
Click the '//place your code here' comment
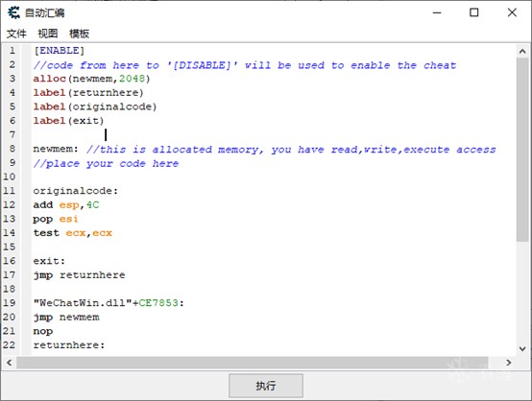(x=106, y=163)
